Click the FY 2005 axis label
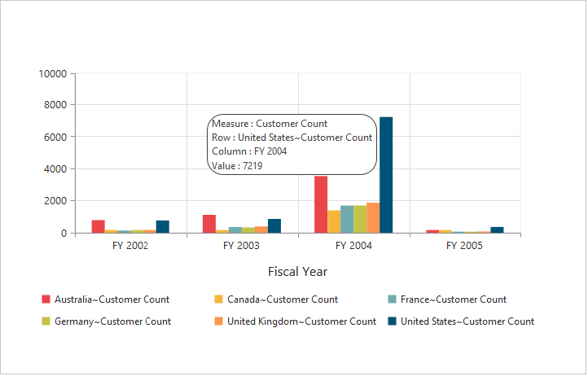This screenshot has height=376, width=588. tap(465, 245)
